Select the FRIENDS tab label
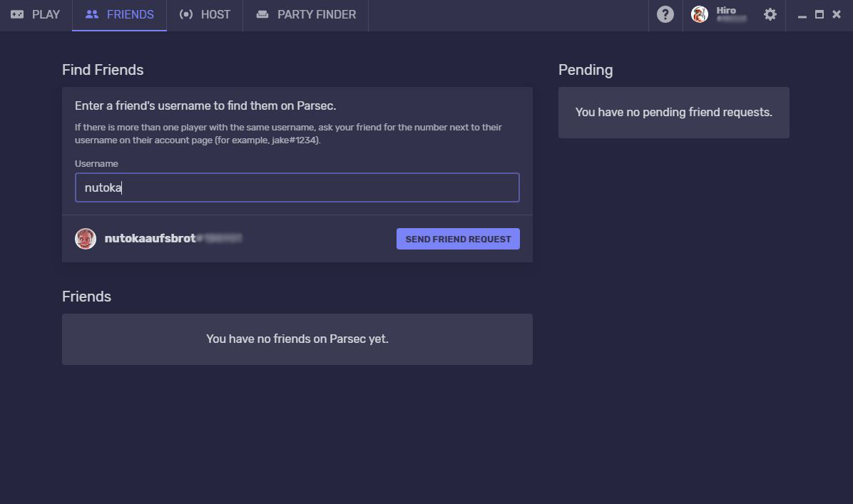Screen dimensions: 853x504 (130, 14)
